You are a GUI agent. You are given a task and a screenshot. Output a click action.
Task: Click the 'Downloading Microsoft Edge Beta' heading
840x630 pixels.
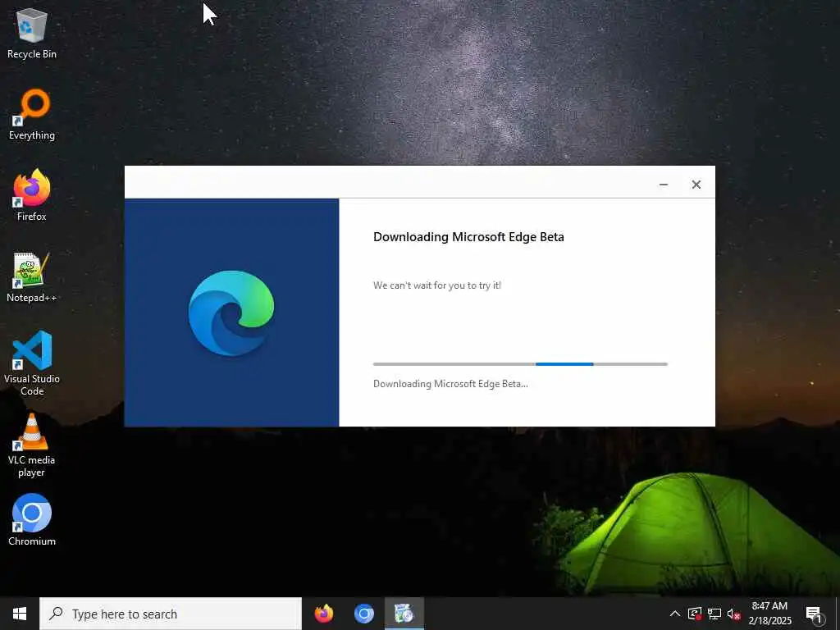point(468,237)
